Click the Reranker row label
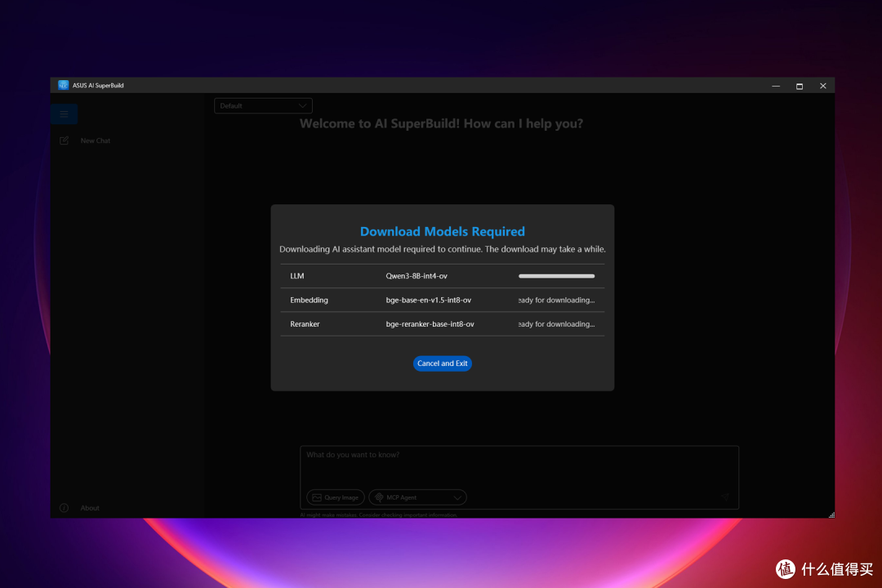The height and width of the screenshot is (588, 882). tap(305, 324)
